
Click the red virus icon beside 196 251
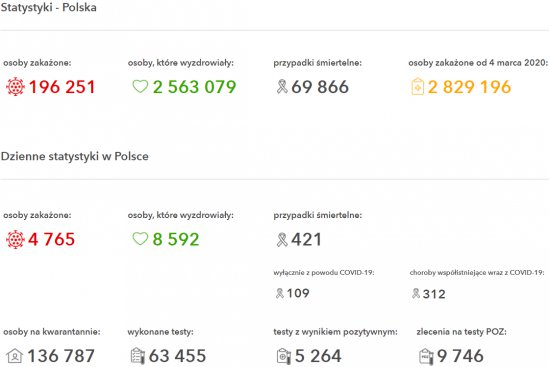(x=15, y=87)
